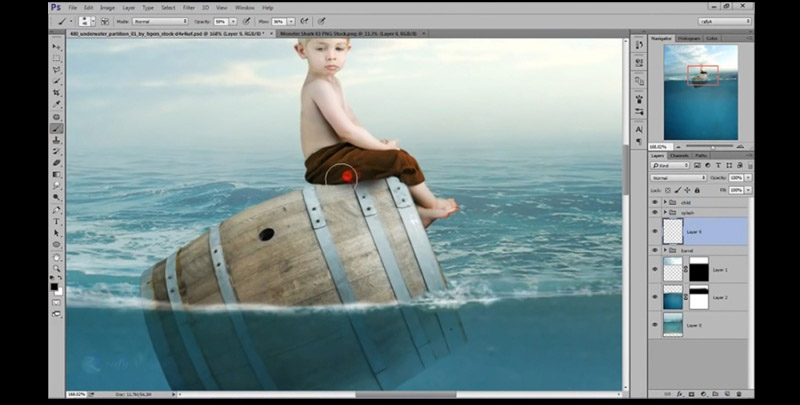This screenshot has width=800, height=405.
Task: Expand the child layer group
Action: [x=665, y=202]
